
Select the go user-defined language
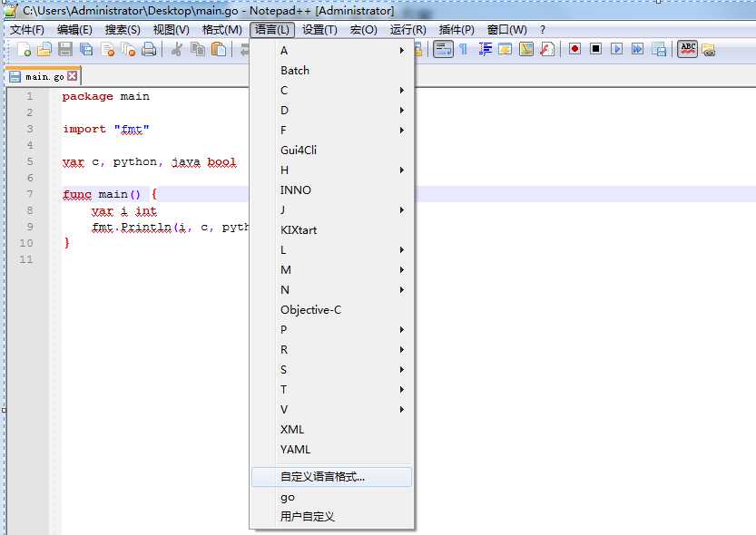coord(332,498)
